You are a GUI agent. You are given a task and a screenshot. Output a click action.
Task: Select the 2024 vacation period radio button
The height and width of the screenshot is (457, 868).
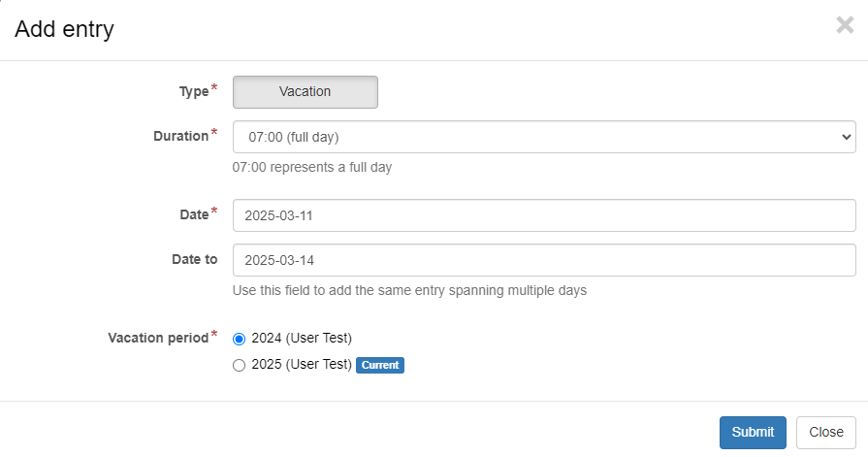(x=240, y=339)
